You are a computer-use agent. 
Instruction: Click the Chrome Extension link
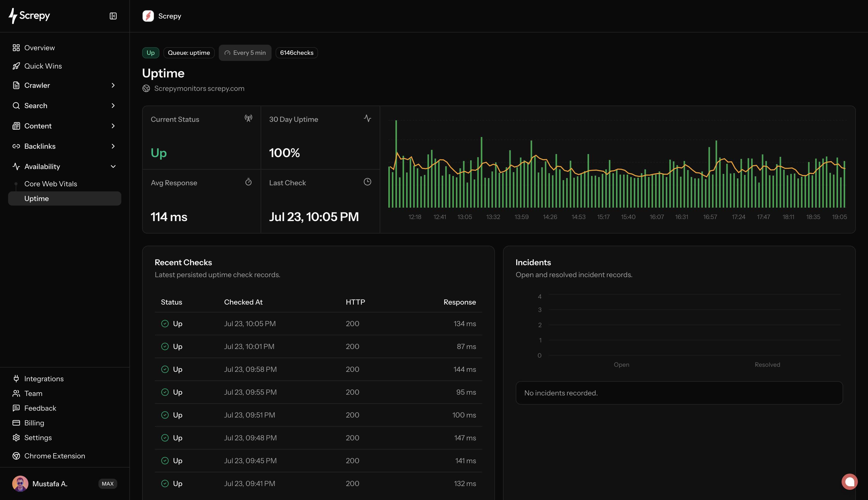[x=55, y=456]
